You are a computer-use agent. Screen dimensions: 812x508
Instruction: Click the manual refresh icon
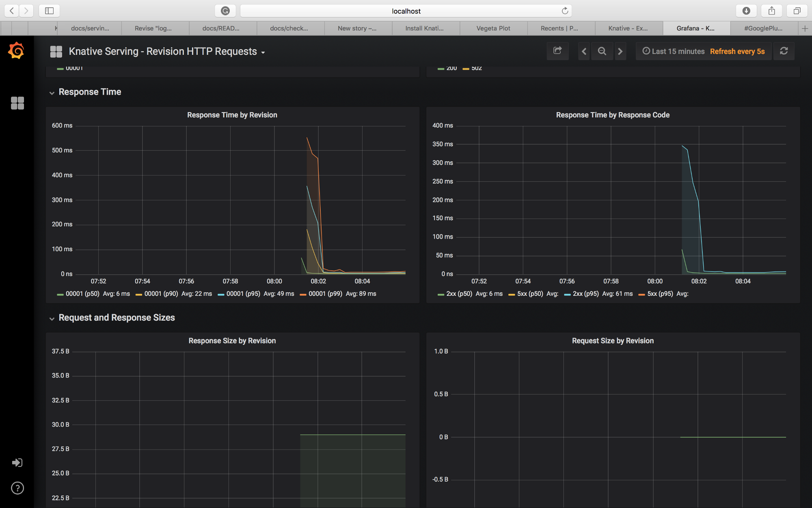pos(784,51)
